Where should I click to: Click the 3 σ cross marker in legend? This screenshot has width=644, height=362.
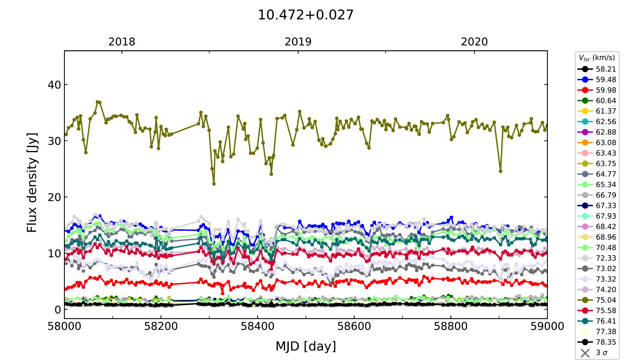point(585,353)
